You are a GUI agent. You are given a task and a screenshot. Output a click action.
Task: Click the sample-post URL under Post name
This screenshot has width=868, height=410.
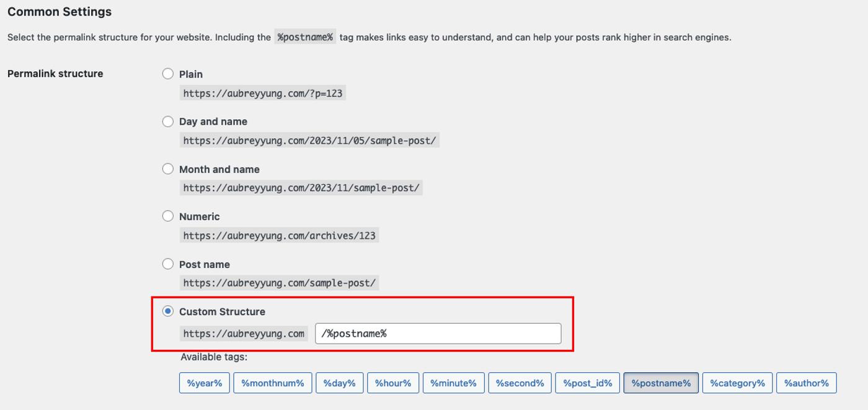(x=279, y=283)
